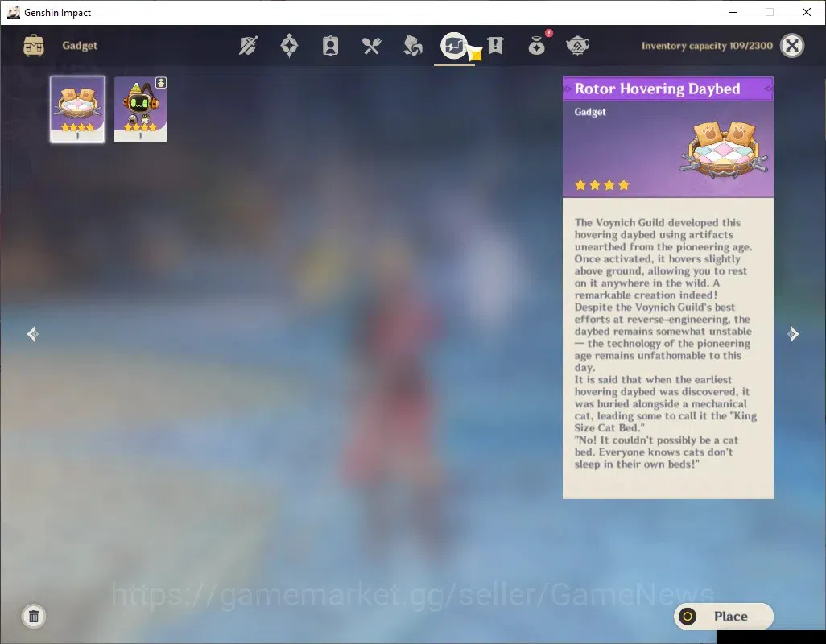
Task: Click the Rotor Hovering Daybed title
Action: pos(657,89)
